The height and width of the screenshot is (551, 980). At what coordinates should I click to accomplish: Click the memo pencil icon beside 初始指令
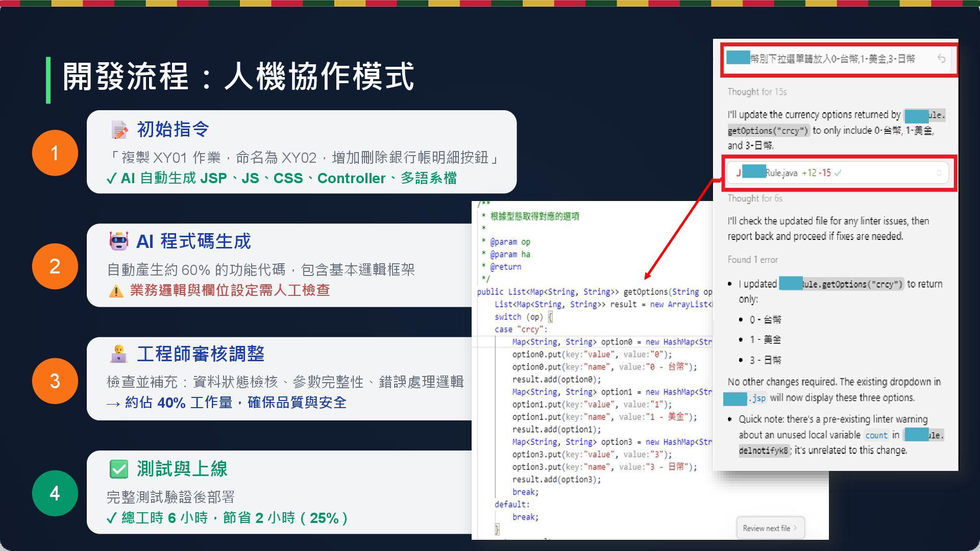(119, 130)
